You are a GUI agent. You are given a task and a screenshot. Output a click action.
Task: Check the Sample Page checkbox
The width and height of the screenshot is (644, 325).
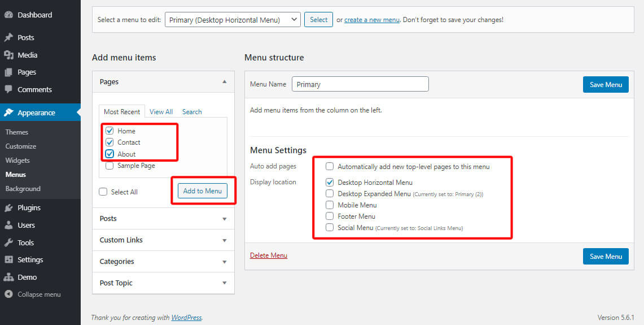pyautogui.click(x=109, y=166)
